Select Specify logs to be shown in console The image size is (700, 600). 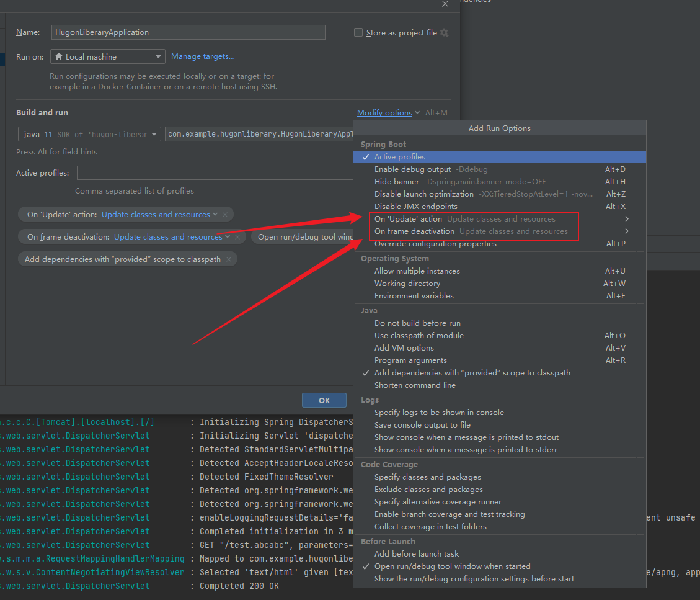tap(500, 413)
